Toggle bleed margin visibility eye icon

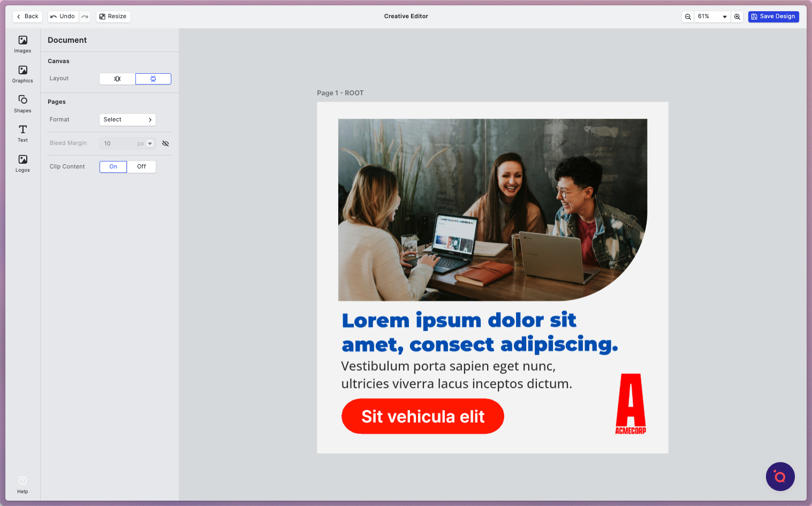pyautogui.click(x=165, y=143)
